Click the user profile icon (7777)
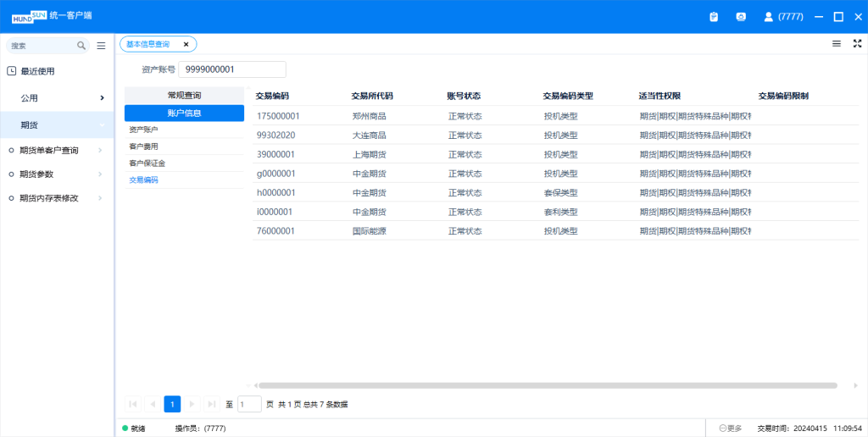Viewport: 868px width, 437px height. coord(768,16)
